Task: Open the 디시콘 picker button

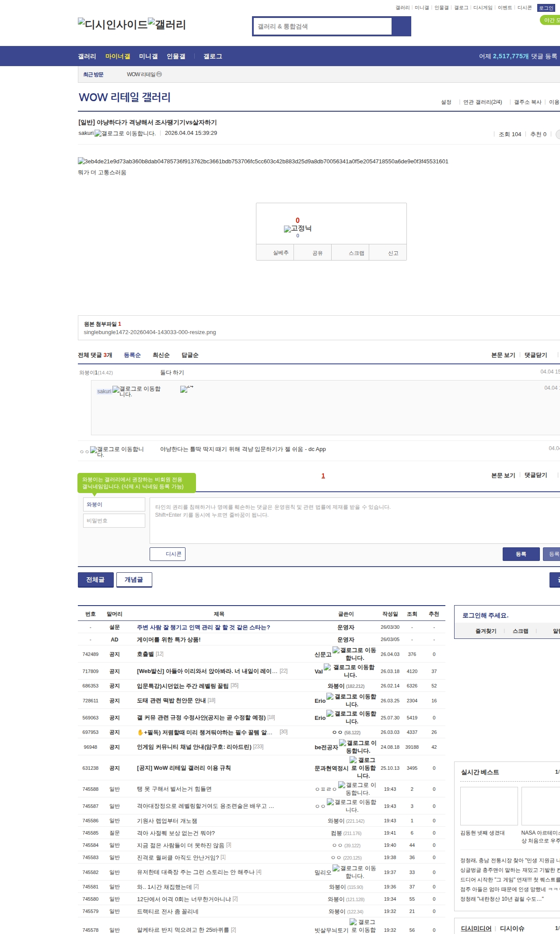Action: (168, 554)
